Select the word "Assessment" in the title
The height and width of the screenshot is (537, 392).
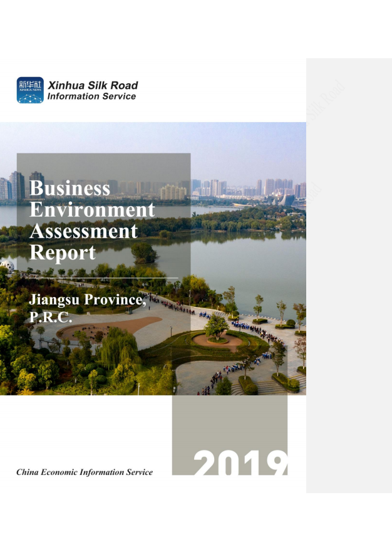point(83,231)
